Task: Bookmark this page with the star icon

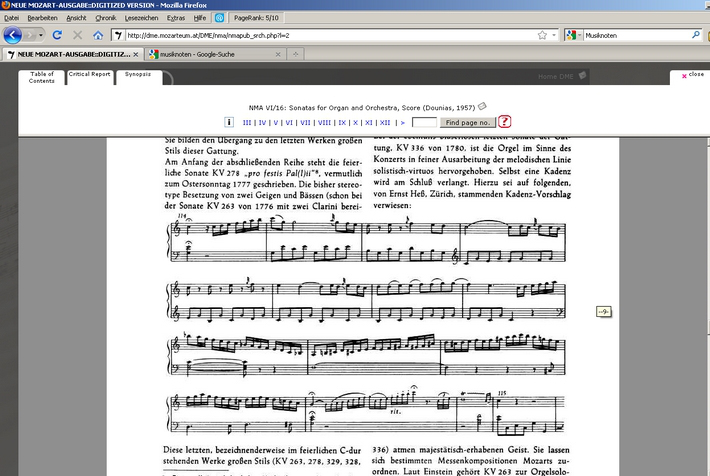Action: point(542,35)
